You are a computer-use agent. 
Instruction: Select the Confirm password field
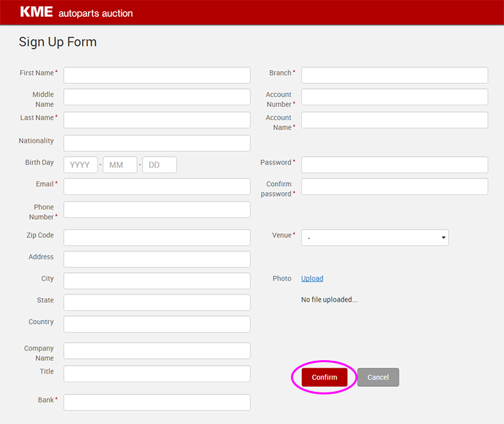(394, 186)
